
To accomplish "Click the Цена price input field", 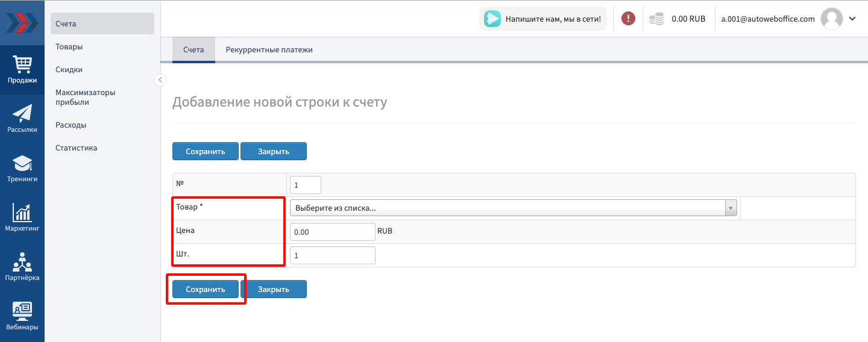I will coord(332,232).
